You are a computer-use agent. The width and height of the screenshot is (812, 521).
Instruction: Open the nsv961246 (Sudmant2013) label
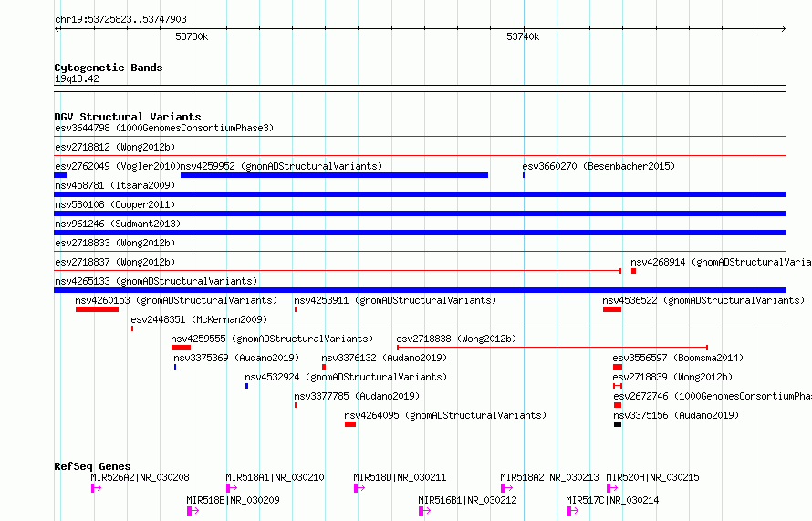(118, 224)
